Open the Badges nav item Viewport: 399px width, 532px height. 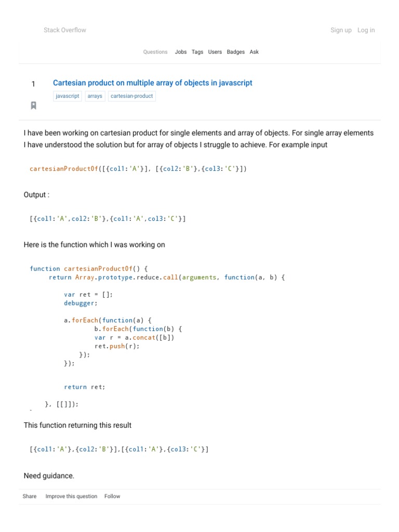[236, 52]
